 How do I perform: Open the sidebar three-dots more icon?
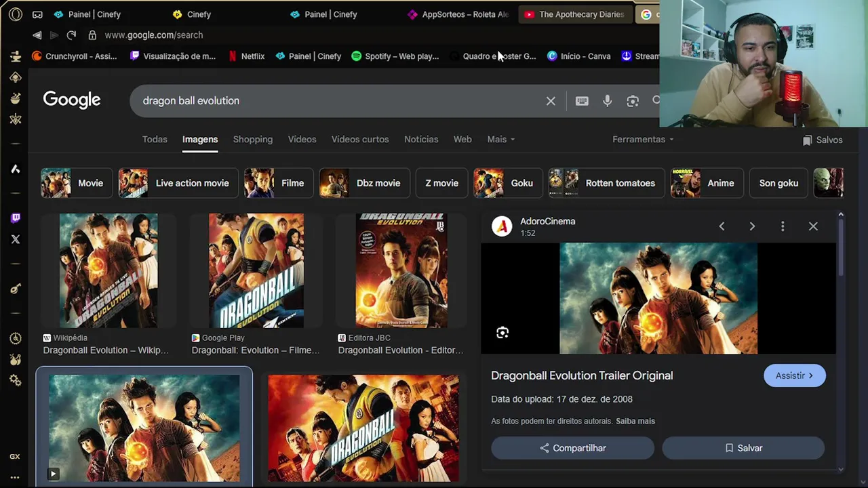coord(15,477)
